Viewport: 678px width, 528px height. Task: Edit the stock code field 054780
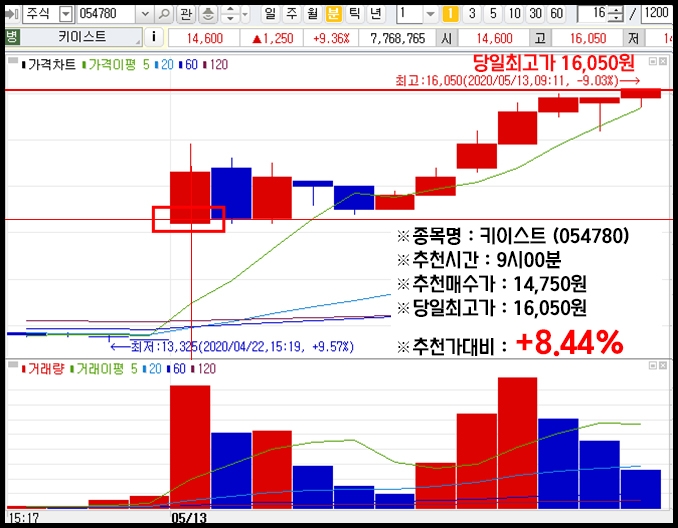[107, 14]
